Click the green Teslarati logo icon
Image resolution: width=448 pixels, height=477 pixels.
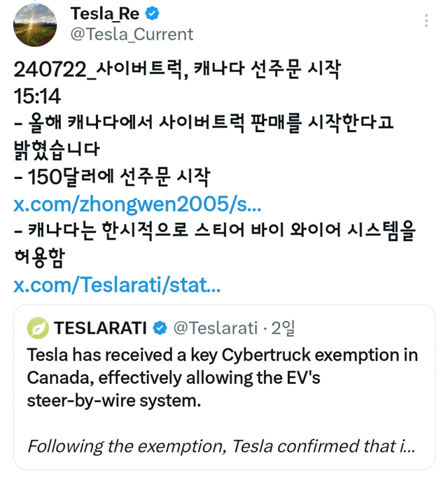(x=38, y=327)
